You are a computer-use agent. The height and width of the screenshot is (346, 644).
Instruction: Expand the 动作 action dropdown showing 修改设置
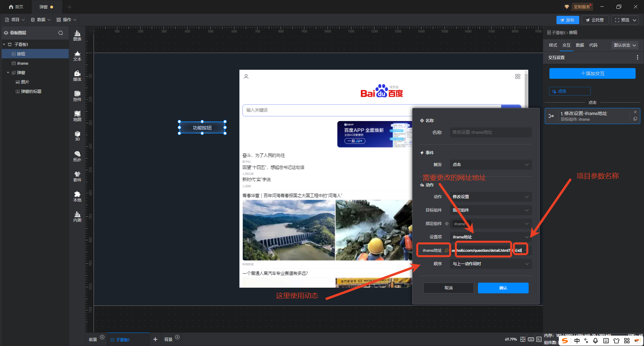(490, 197)
